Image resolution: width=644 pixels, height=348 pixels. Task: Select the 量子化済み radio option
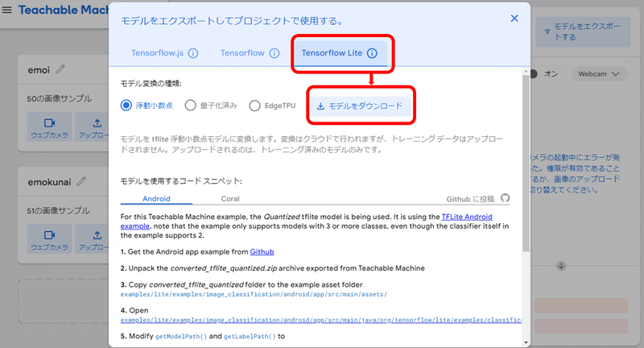tap(190, 106)
